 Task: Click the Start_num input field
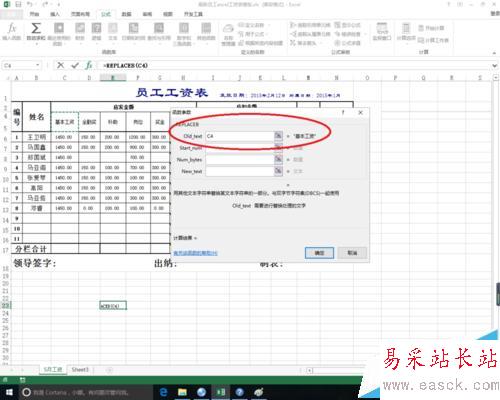(240, 148)
